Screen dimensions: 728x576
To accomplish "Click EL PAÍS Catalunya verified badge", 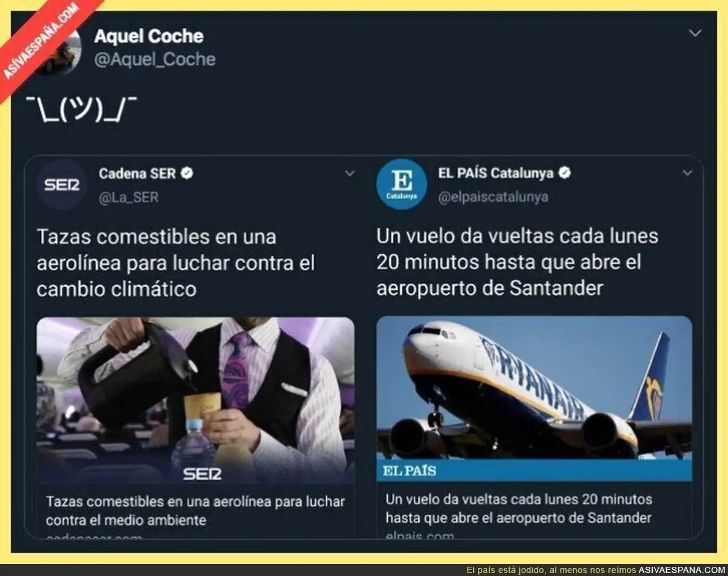I will [x=565, y=173].
